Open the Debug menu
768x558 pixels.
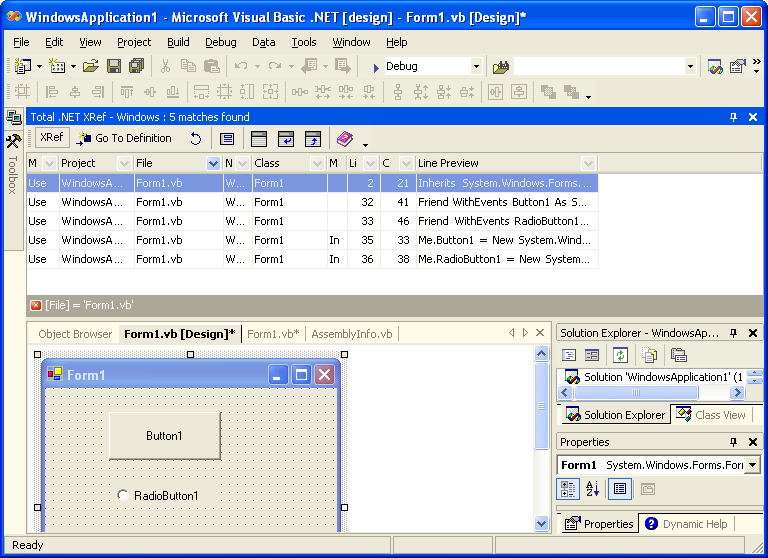220,42
